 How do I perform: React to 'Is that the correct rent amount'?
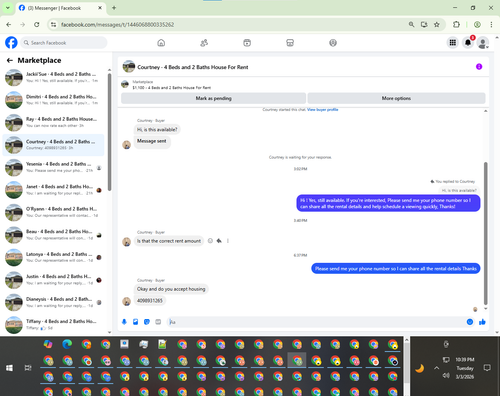210,241
